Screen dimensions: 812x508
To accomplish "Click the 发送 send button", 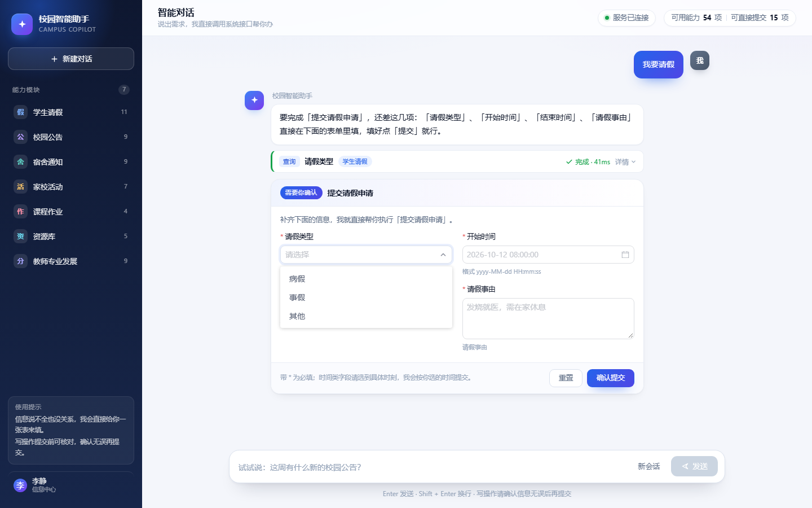I will [x=694, y=466].
